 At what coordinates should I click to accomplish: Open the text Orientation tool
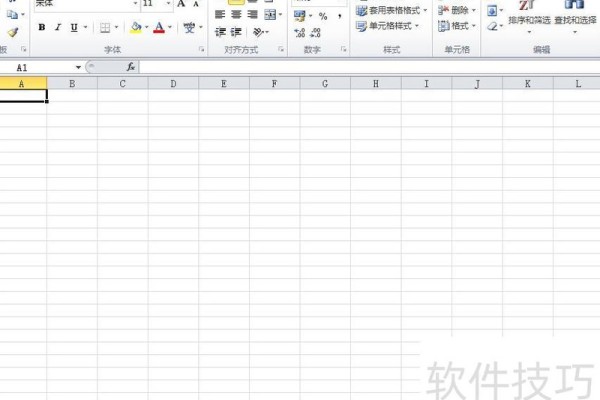259,32
